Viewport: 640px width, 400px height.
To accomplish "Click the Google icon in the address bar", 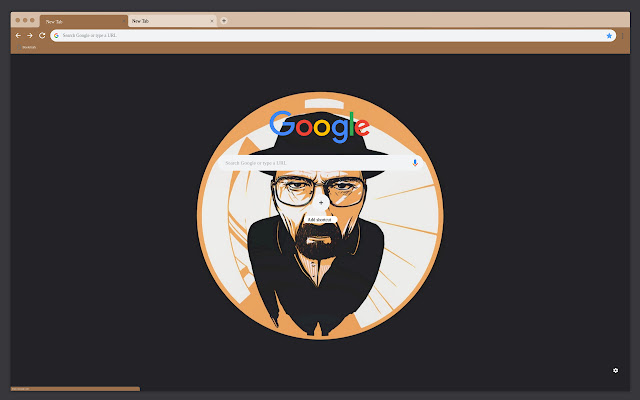I will pyautogui.click(x=56, y=36).
